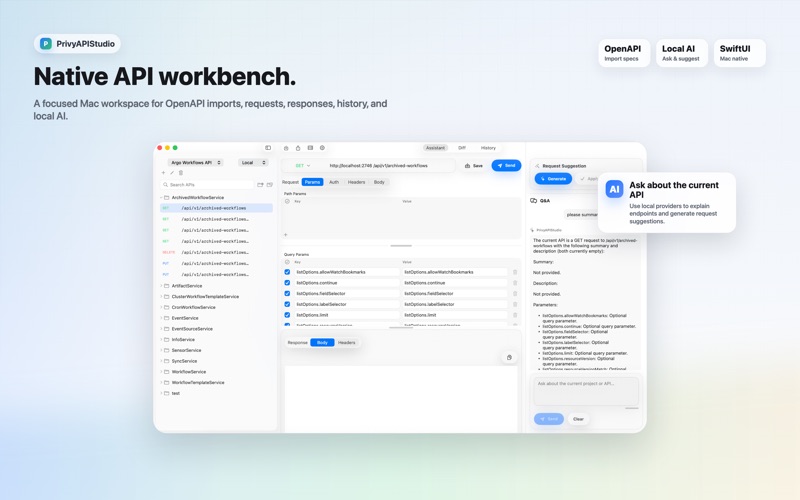This screenshot has width=800, height=500.
Task: Switch to the Params request tab
Action: 312,182
